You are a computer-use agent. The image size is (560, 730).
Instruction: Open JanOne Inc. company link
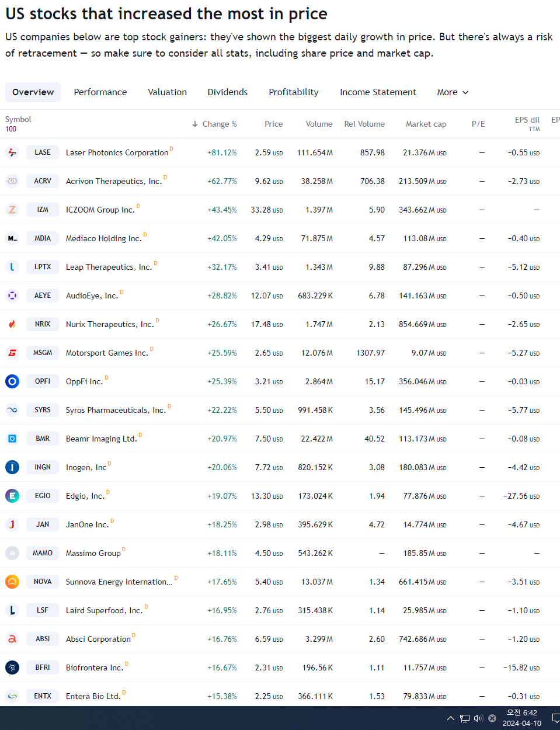point(87,524)
